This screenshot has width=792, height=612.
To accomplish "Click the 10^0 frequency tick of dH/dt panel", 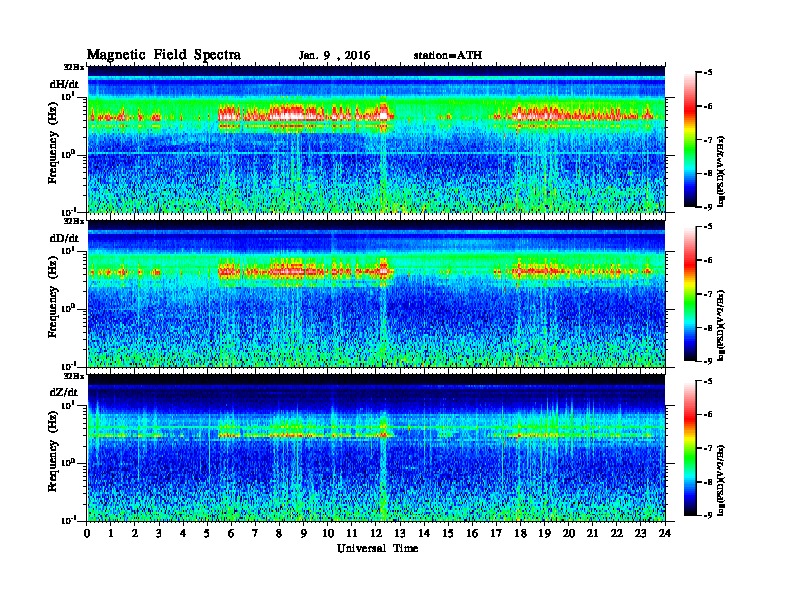I will [x=70, y=154].
